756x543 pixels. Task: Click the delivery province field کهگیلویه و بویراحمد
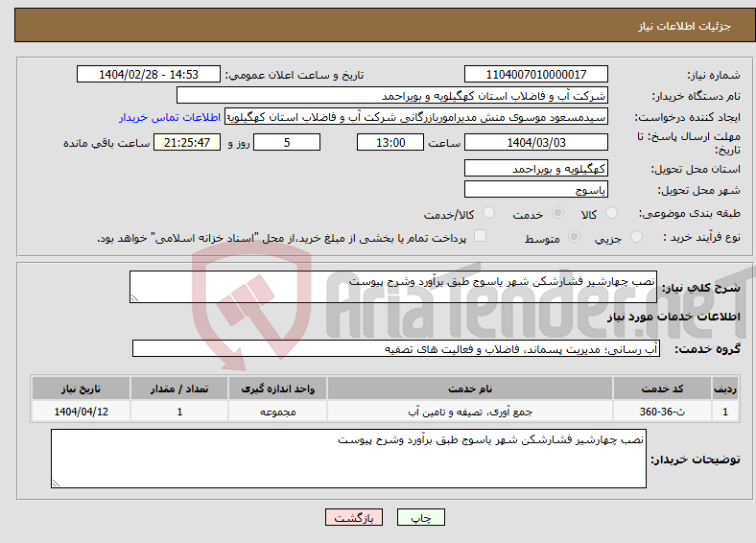pos(536,168)
